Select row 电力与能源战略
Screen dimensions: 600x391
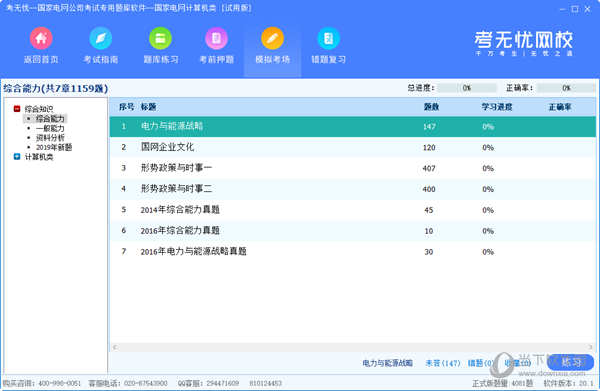(352, 126)
